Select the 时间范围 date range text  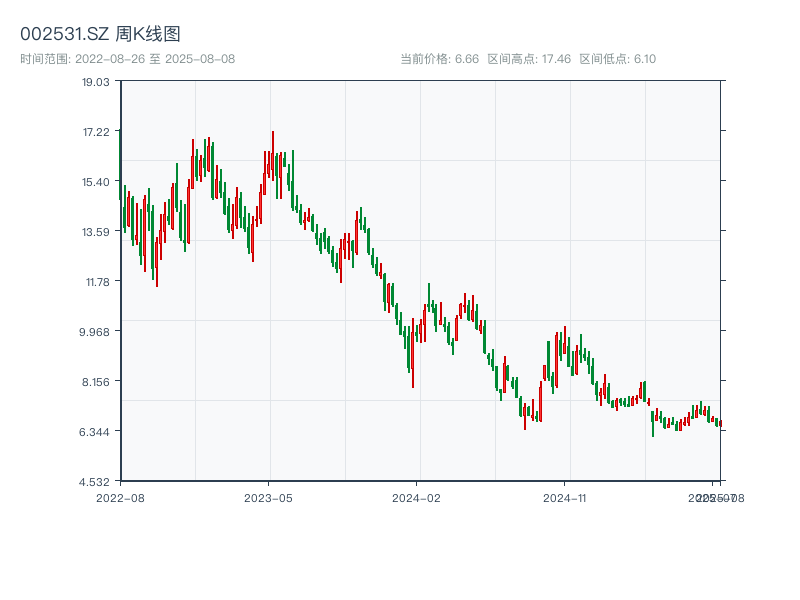(x=127, y=59)
